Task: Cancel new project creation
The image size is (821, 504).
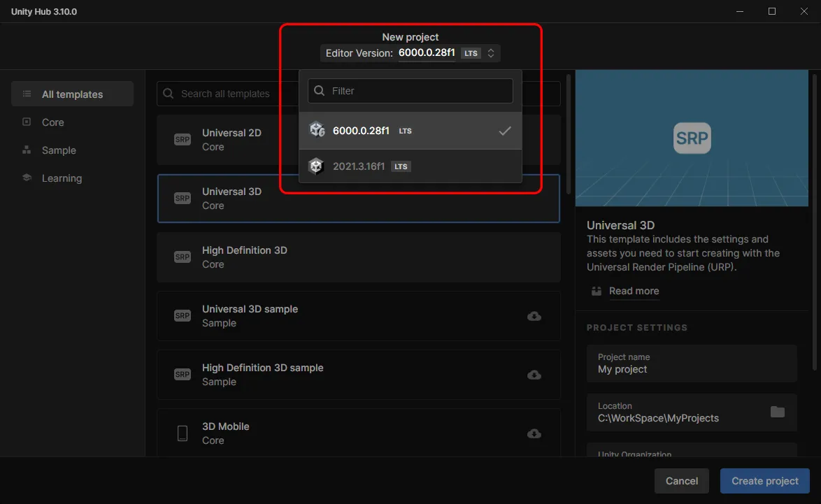Action: [x=681, y=481]
